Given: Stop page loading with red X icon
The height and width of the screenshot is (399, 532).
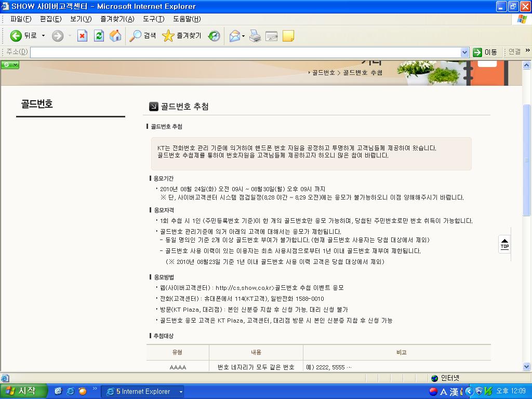Looking at the screenshot, I should pyautogui.click(x=82, y=36).
